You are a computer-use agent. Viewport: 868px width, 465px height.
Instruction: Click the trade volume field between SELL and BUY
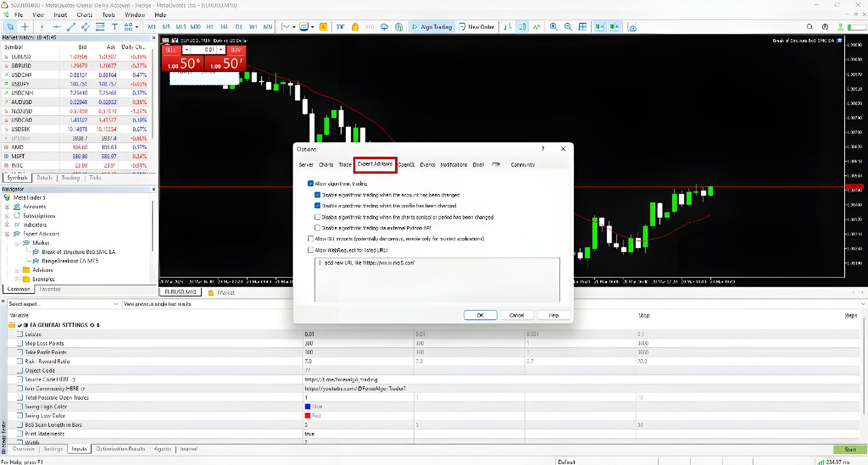coord(204,50)
